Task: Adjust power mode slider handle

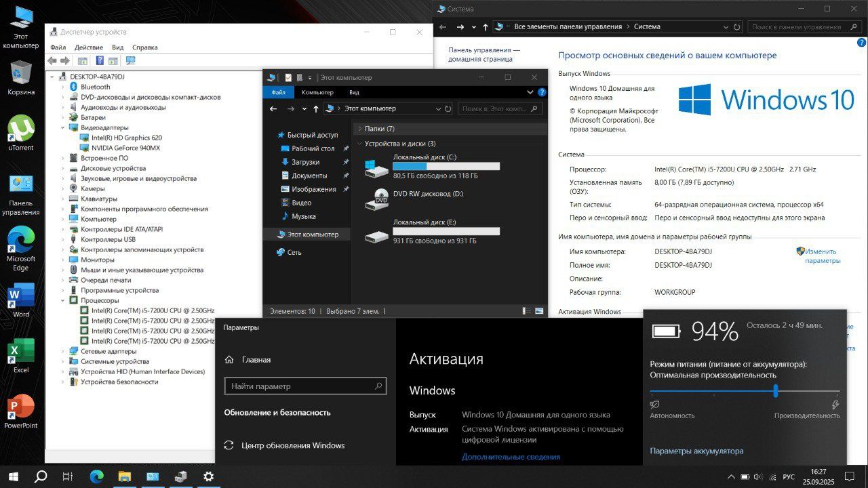Action: [x=775, y=391]
